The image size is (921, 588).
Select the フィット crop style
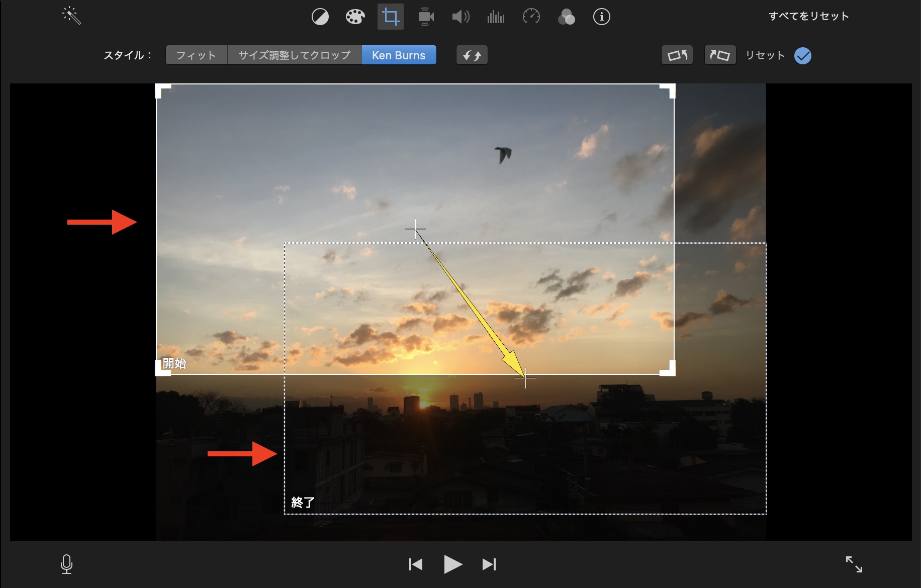(197, 55)
